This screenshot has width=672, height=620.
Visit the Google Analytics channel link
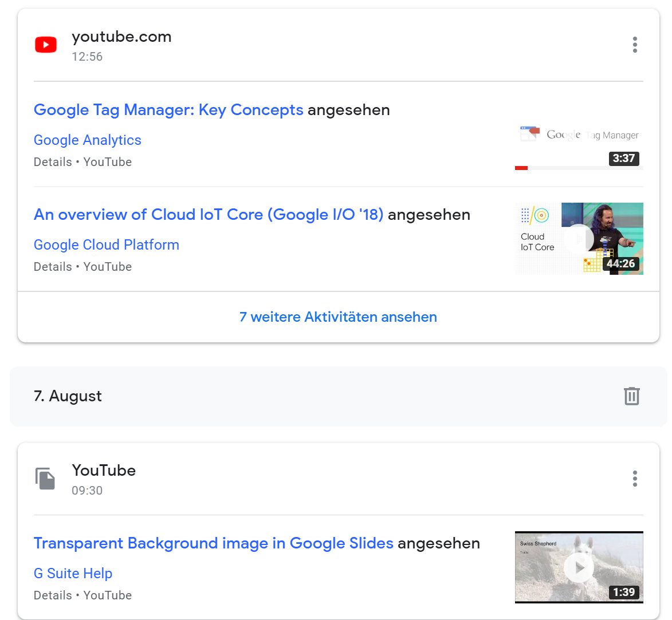(x=87, y=140)
